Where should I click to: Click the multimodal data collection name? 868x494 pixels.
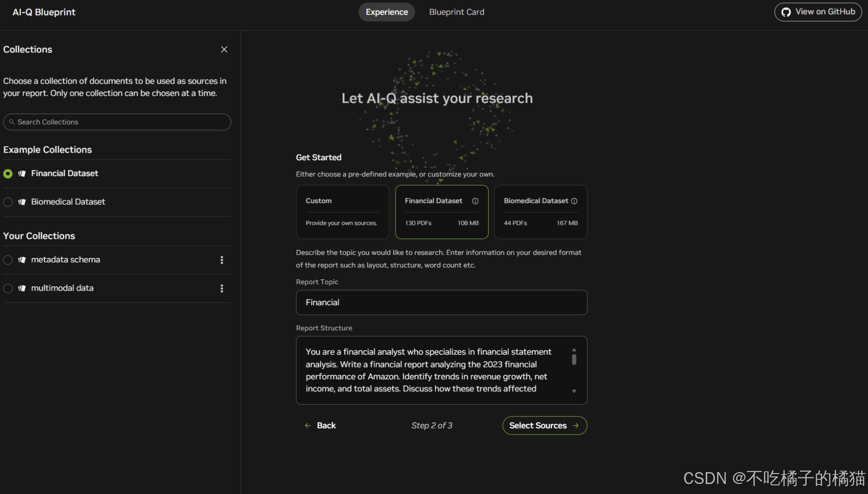[62, 289]
